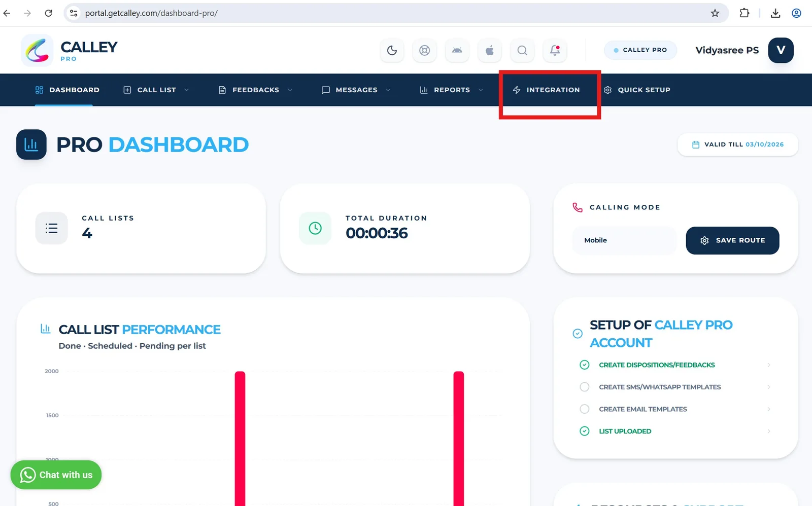The image size is (812, 506).
Task: Click the Vidyasree PS user name
Action: click(727, 50)
